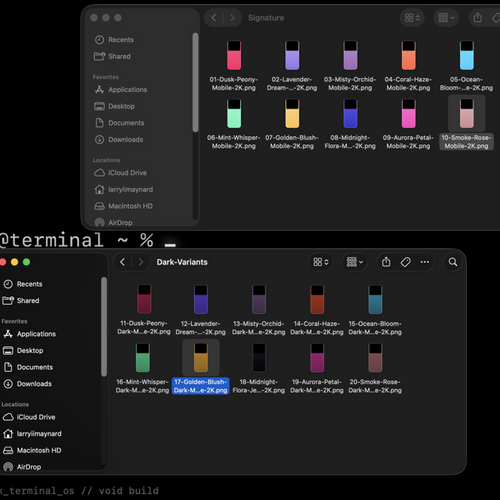Select 15-Ocean-Bloom-Dark file thumbnail

(375, 299)
